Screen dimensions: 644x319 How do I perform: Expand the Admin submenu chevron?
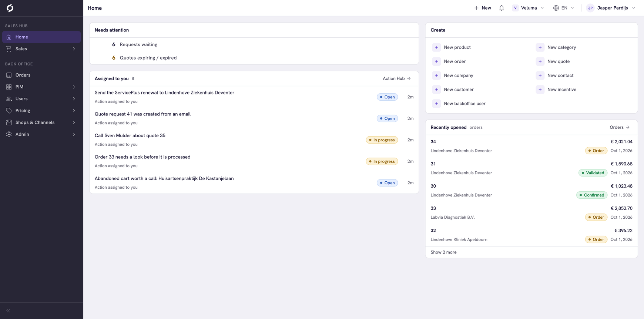click(x=74, y=134)
